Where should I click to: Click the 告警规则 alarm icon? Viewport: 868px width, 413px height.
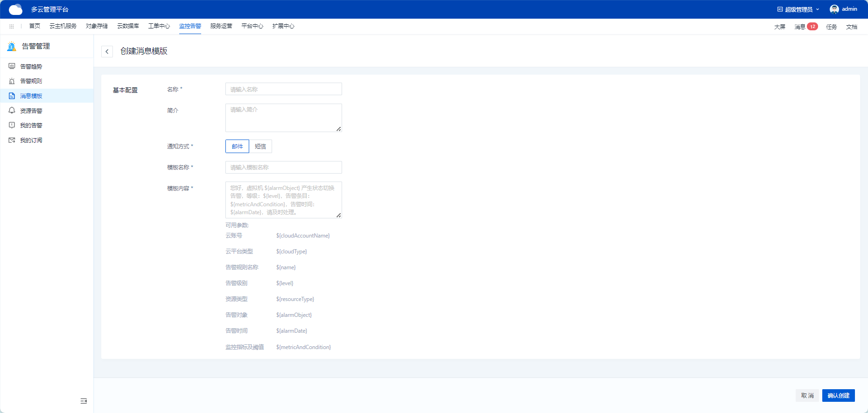coord(12,81)
